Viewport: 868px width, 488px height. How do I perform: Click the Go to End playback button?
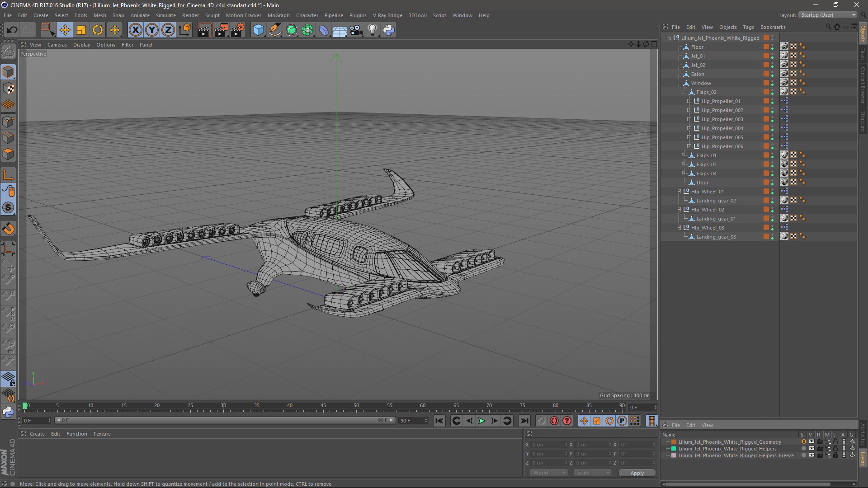pyautogui.click(x=524, y=421)
